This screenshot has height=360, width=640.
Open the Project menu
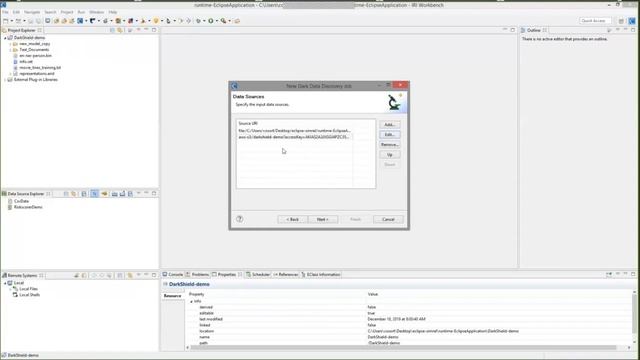[67, 12]
